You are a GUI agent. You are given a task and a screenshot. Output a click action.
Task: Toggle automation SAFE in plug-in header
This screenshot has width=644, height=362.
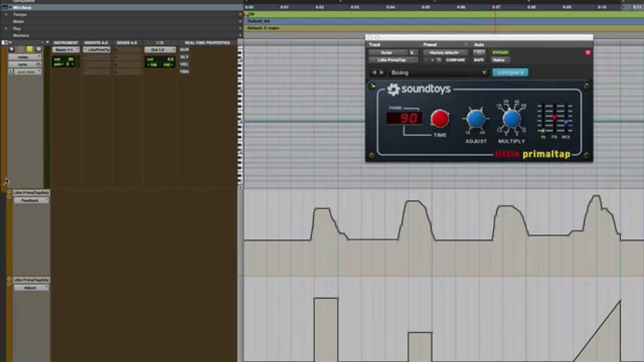click(478, 60)
